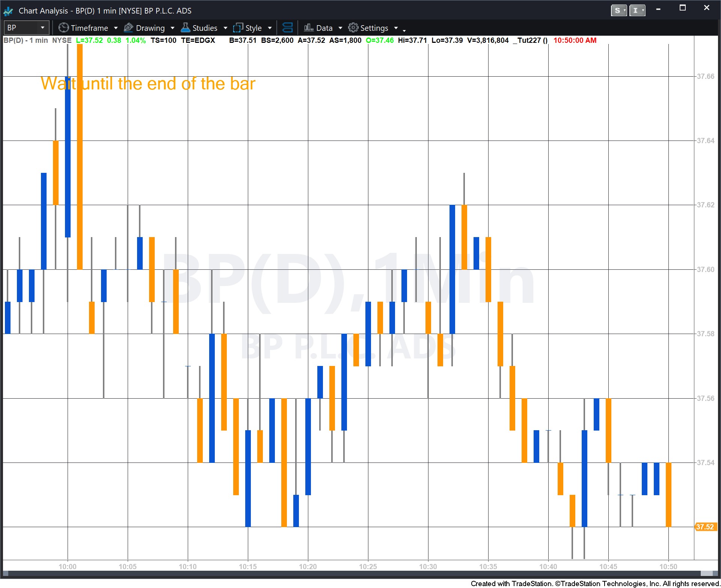
Task: Click the bid size 'BS=2,600'
Action: (278, 41)
